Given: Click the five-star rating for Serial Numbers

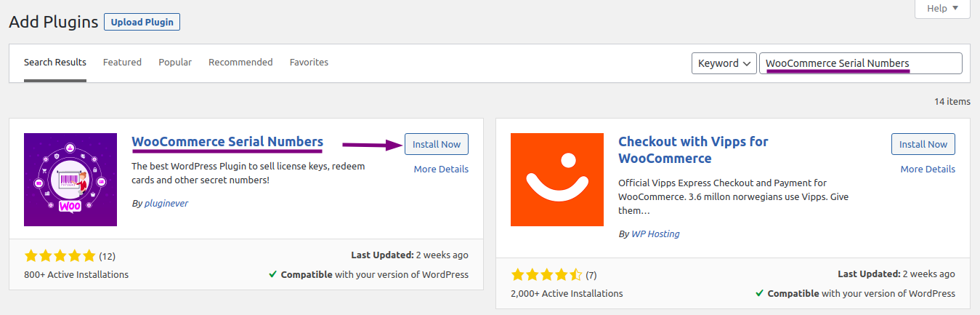Looking at the screenshot, I should 60,256.
